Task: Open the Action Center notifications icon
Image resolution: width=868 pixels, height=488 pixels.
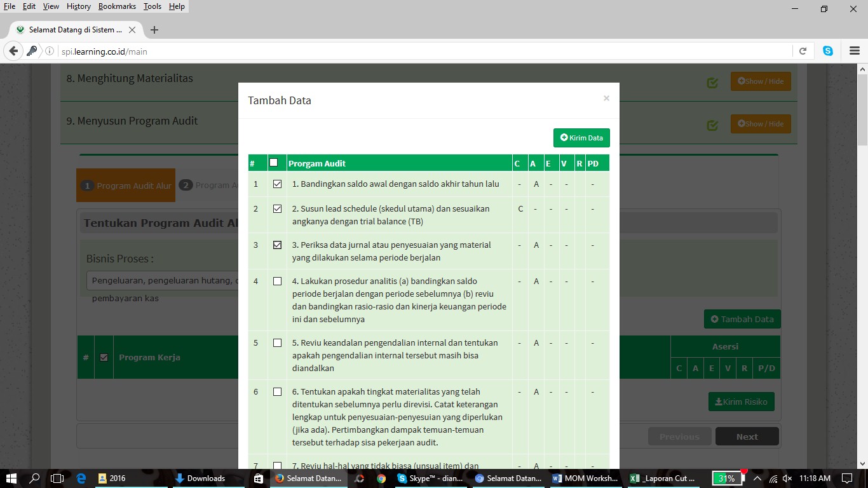Action: (x=847, y=478)
